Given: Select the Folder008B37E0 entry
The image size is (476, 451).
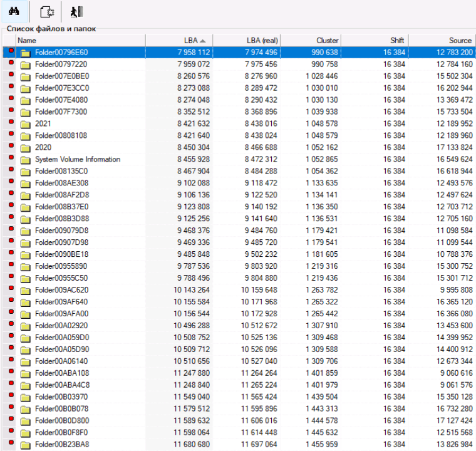Looking at the screenshot, I should pyautogui.click(x=62, y=207).
